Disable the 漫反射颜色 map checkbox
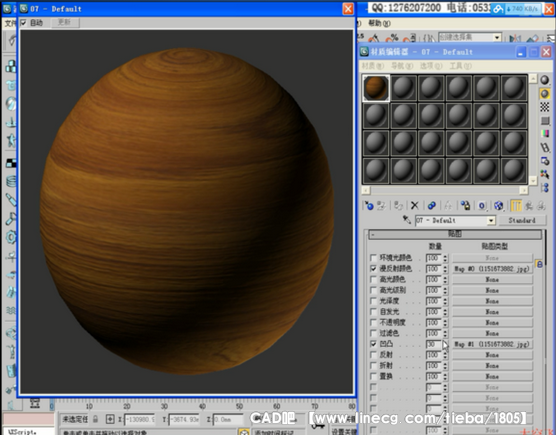 373,268
